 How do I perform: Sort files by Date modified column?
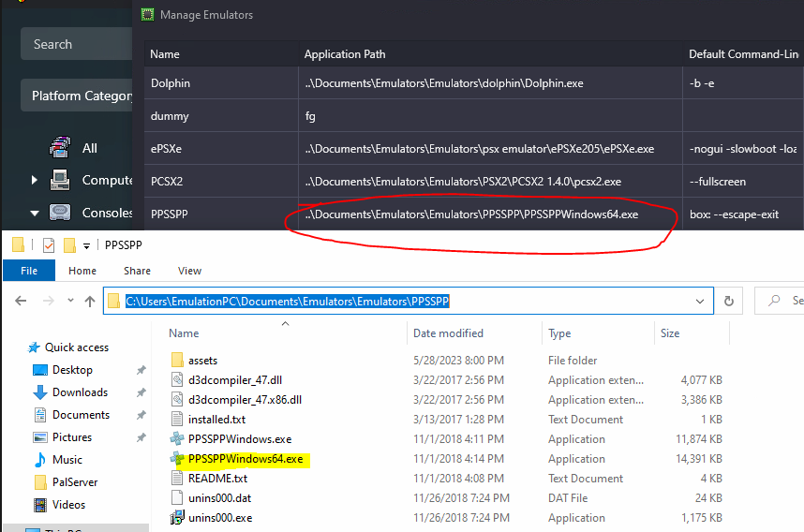pyautogui.click(x=448, y=333)
